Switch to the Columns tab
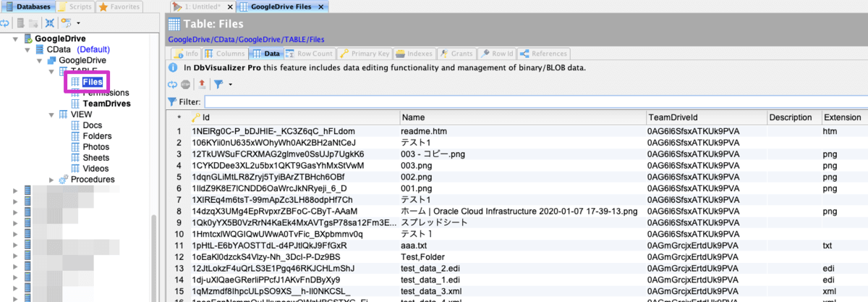Image resolution: width=868 pixels, height=302 pixels. (x=225, y=54)
